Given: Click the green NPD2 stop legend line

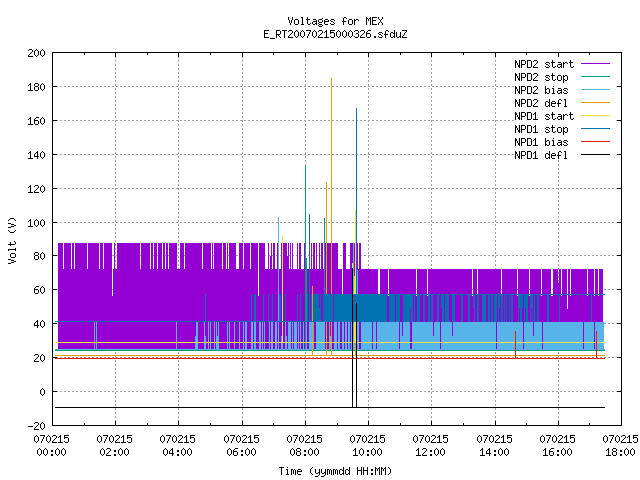Looking at the screenshot, I should (595, 77).
